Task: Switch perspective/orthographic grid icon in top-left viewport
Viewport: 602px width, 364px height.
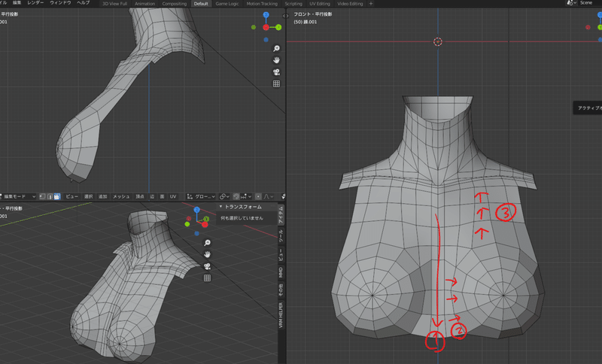Action: [276, 83]
